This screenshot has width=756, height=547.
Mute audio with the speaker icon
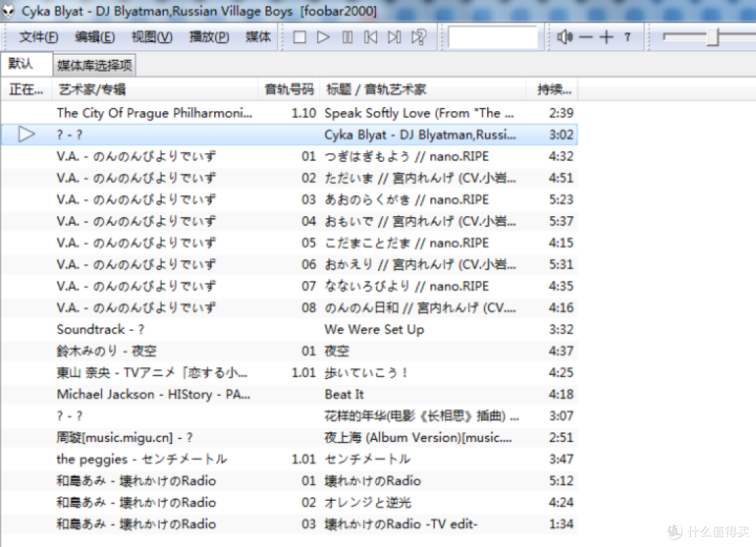click(565, 36)
